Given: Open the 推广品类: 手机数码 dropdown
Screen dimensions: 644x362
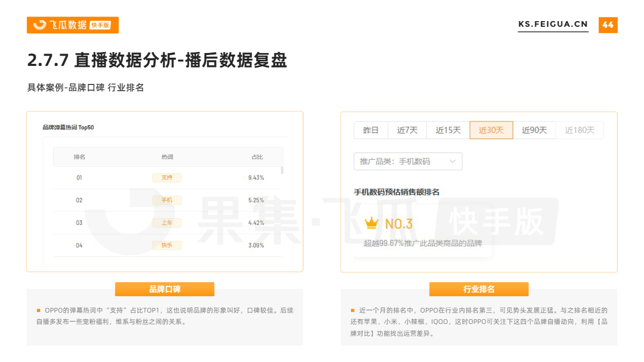Looking at the screenshot, I should 408,161.
